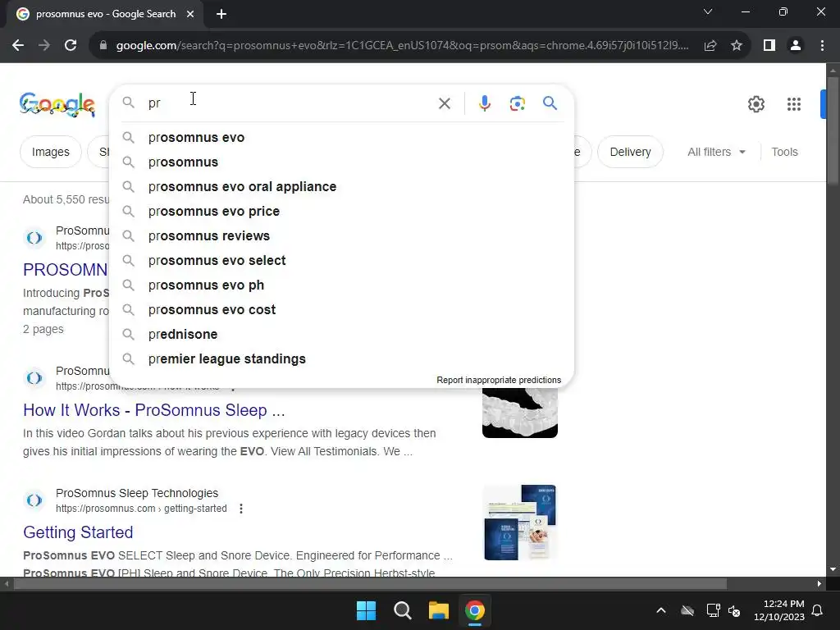Click the horizontal page scrollbar

[370, 584]
